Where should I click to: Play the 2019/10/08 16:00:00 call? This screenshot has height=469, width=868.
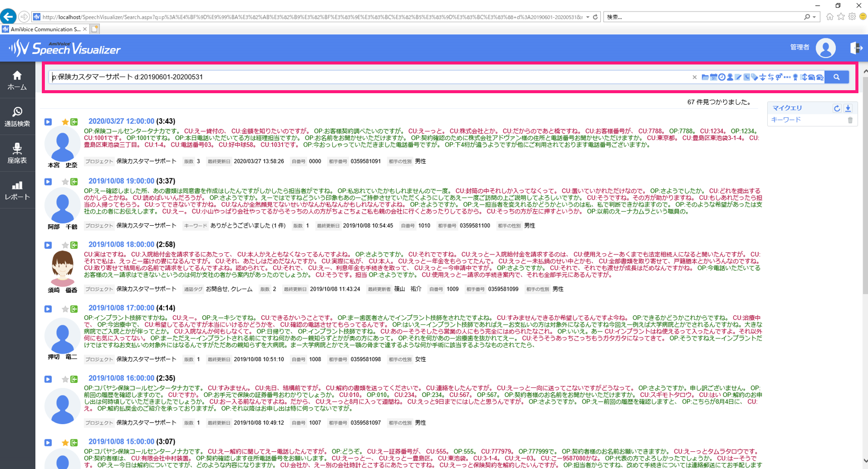coord(48,379)
